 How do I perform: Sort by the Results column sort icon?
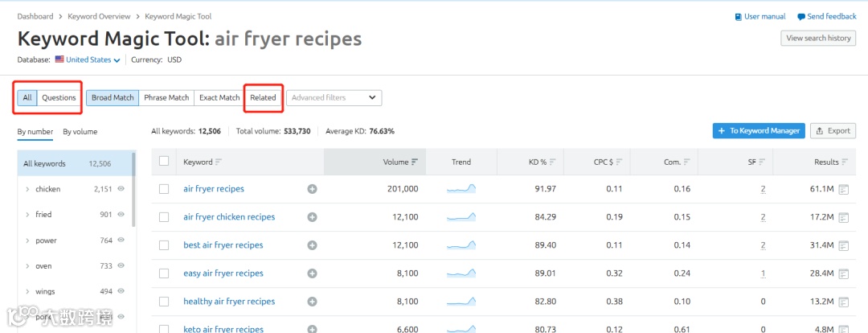pos(844,162)
